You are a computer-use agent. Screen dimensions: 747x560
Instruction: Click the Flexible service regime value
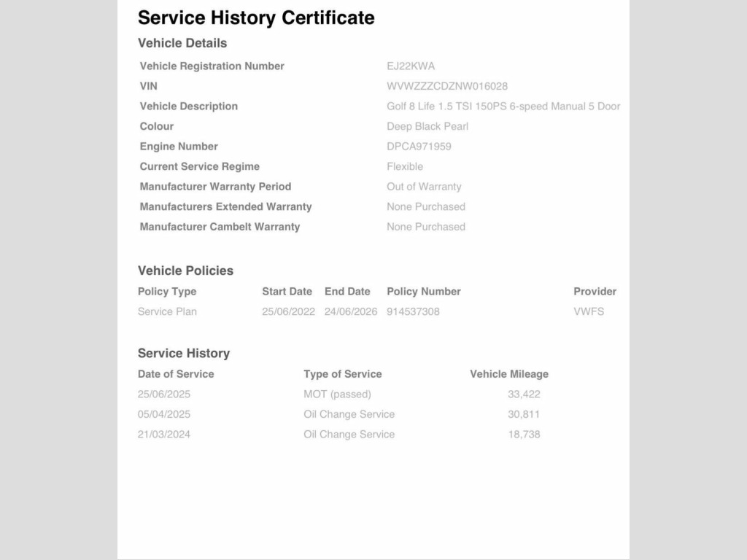tap(405, 166)
